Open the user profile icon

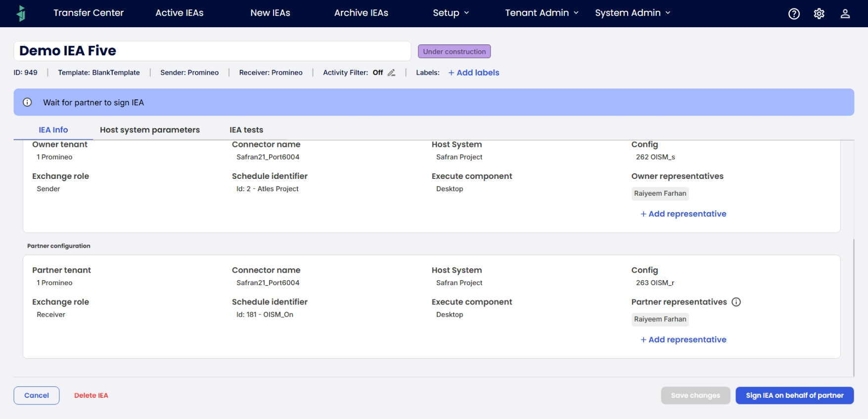point(845,14)
